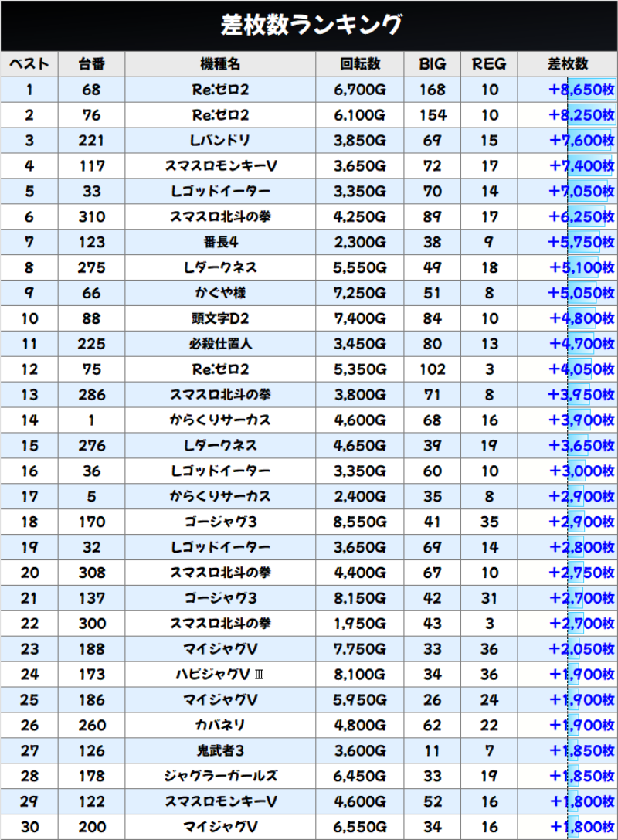Select the 必殺仕置人 machine name

[220, 345]
